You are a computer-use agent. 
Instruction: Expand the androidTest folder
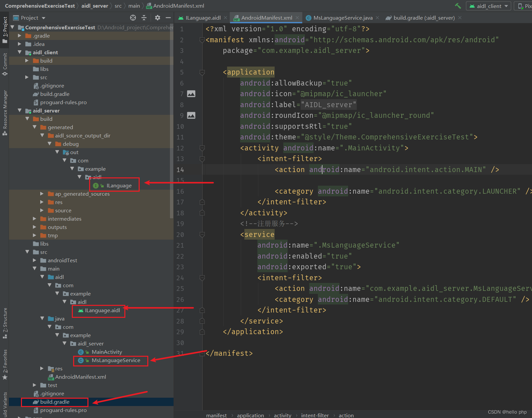point(35,260)
